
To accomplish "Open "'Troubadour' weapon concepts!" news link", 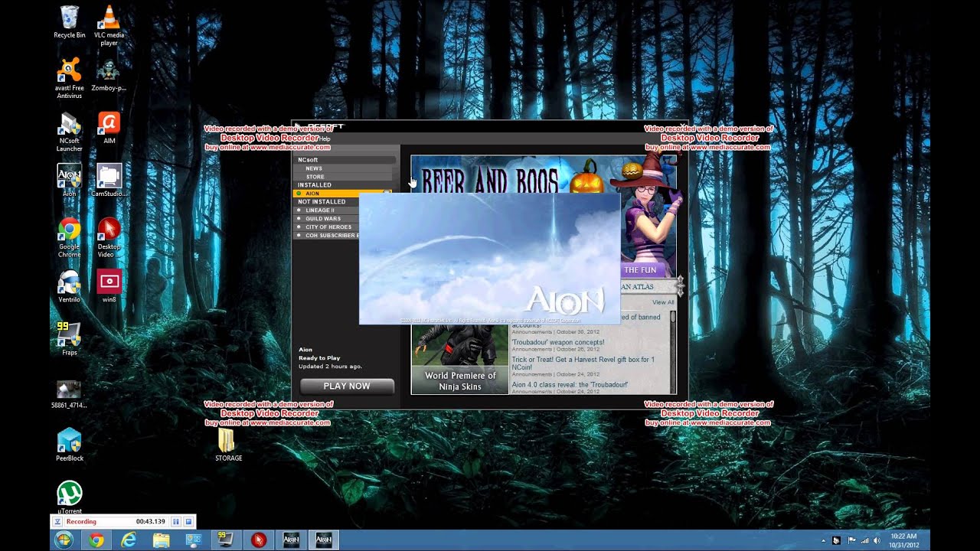I will tap(558, 342).
